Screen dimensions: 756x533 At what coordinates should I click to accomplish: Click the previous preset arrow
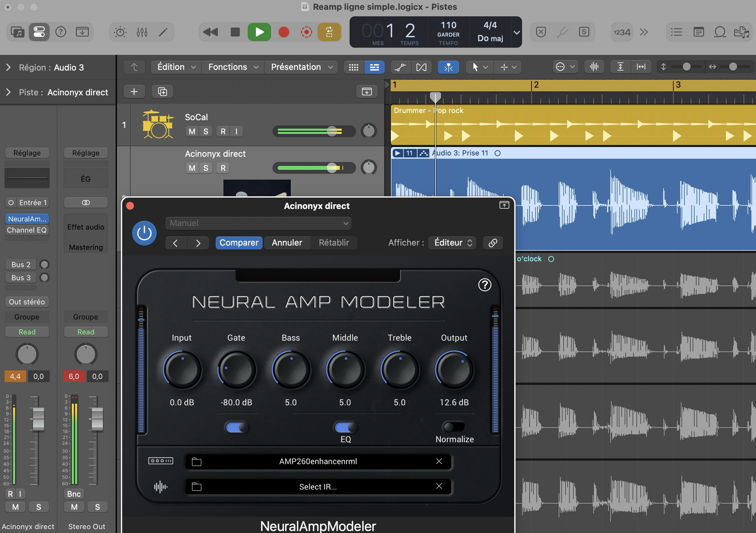(176, 243)
